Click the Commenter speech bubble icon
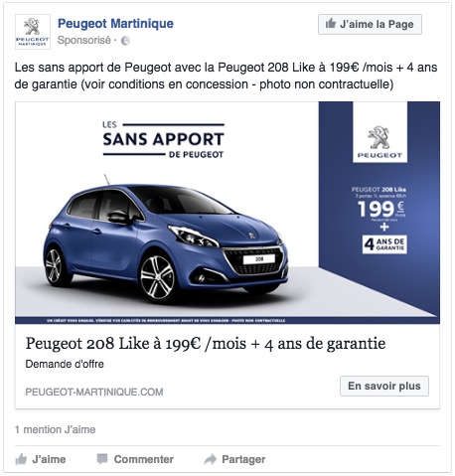455x476 pixels. coord(102,459)
